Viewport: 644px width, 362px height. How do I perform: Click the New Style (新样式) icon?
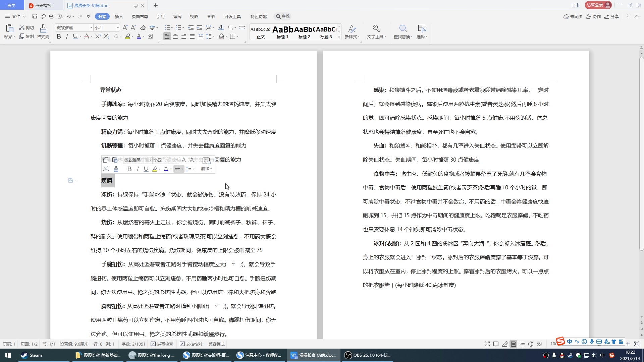[x=352, y=32]
